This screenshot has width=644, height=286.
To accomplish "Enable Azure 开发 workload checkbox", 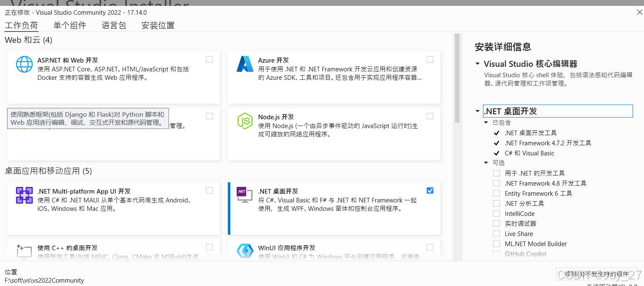I will [430, 60].
